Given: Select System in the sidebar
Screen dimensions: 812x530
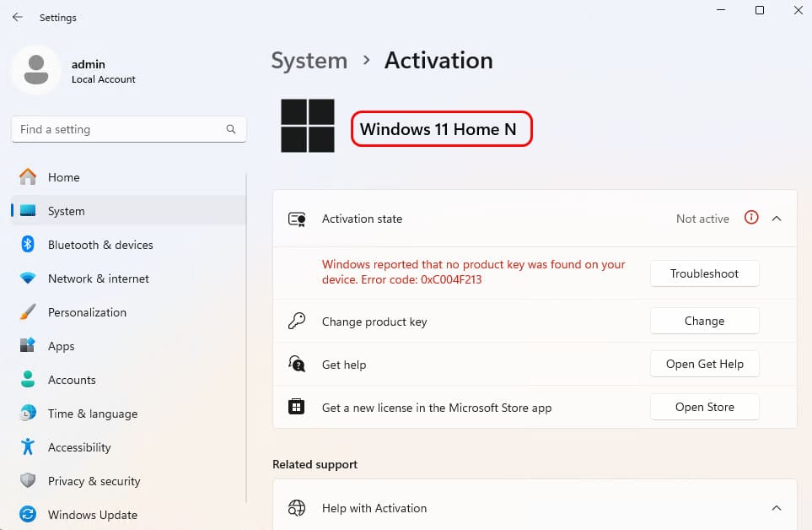Looking at the screenshot, I should [128, 210].
